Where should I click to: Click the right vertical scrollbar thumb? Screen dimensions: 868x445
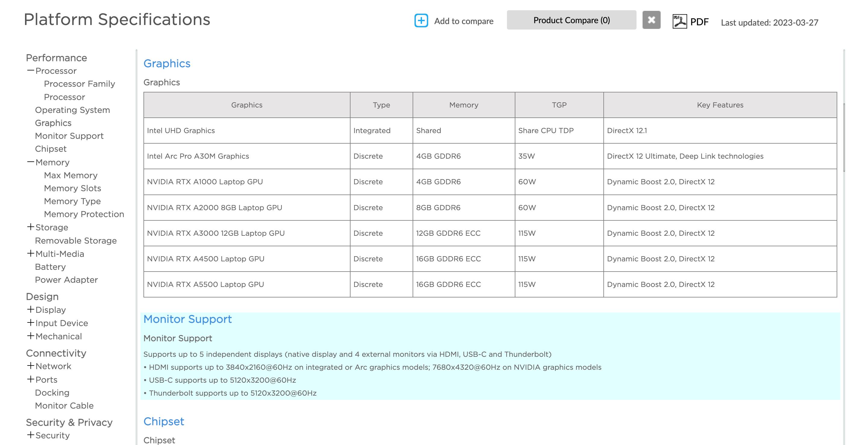click(844, 138)
